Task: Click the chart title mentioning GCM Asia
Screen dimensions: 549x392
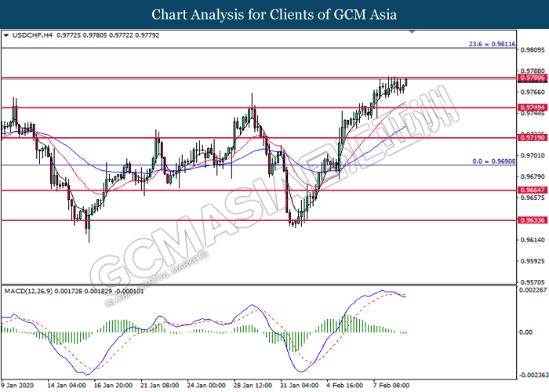Action: pos(274,14)
